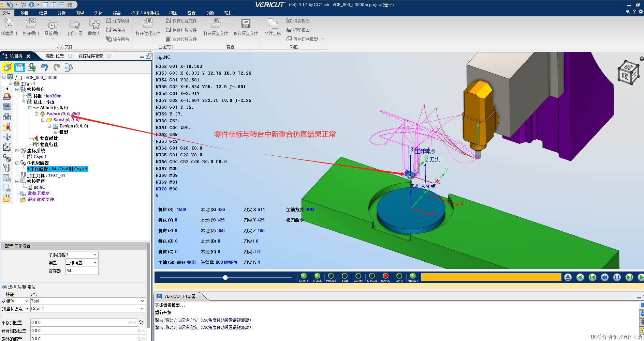The width and height of the screenshot is (644, 341).
Task: Click the New Project (新建项目) icon
Action: click(9, 24)
